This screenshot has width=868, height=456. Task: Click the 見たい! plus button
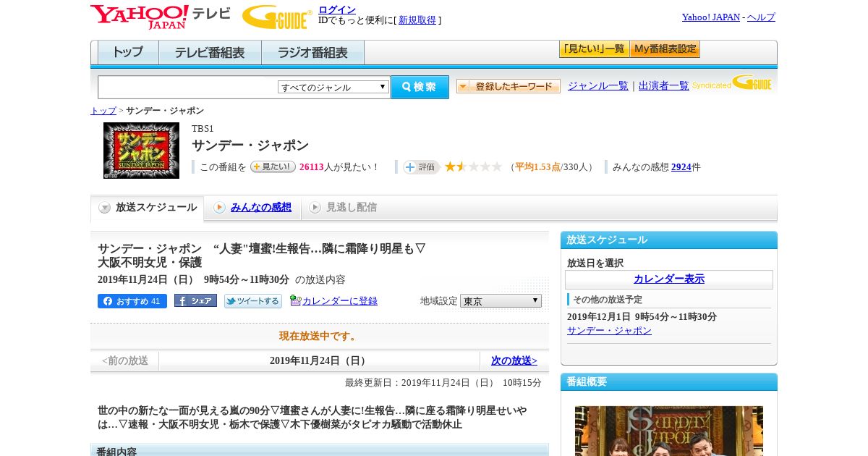[x=273, y=166]
